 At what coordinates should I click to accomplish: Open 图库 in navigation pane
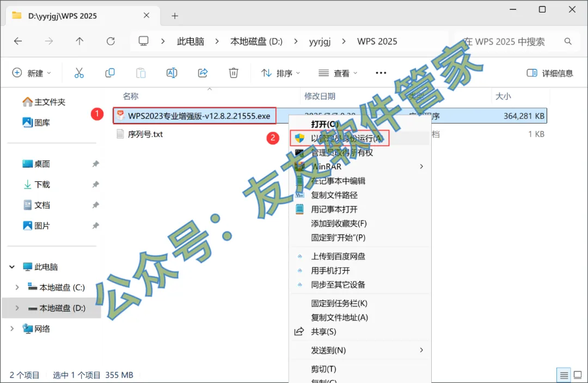(x=36, y=123)
